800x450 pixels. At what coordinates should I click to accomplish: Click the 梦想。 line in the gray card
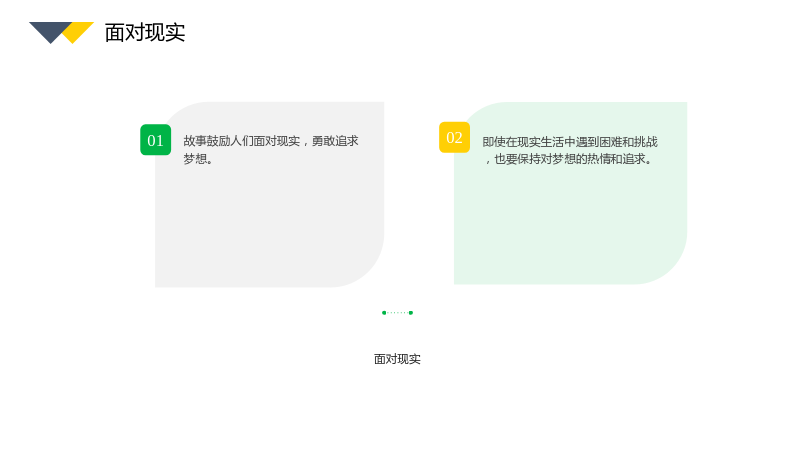(198, 159)
